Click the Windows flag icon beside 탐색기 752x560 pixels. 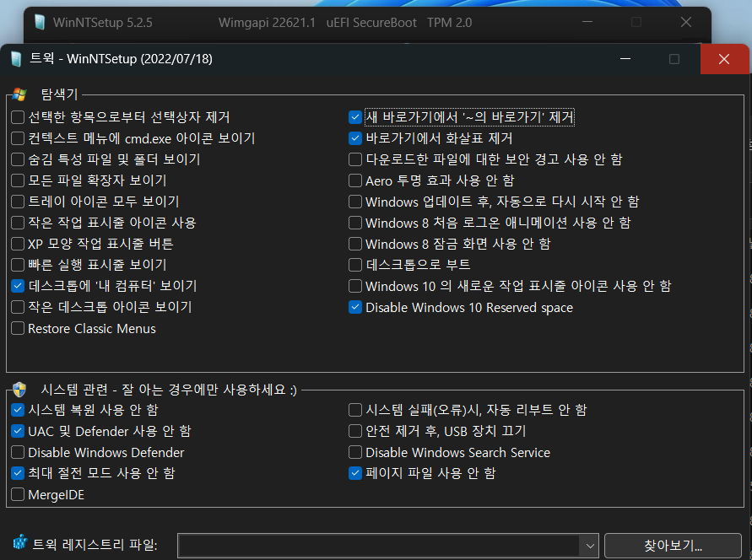pyautogui.click(x=19, y=94)
